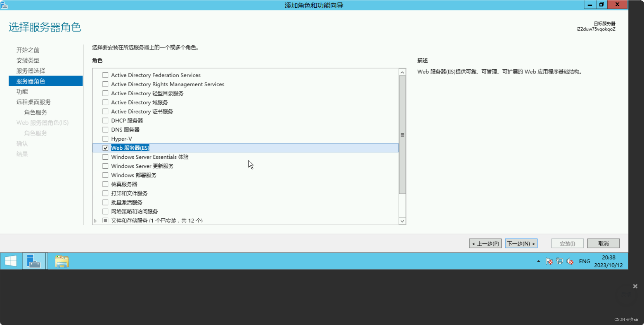Switch the ENG input language indicator
Image resolution: width=644 pixels, height=325 pixels.
584,261
